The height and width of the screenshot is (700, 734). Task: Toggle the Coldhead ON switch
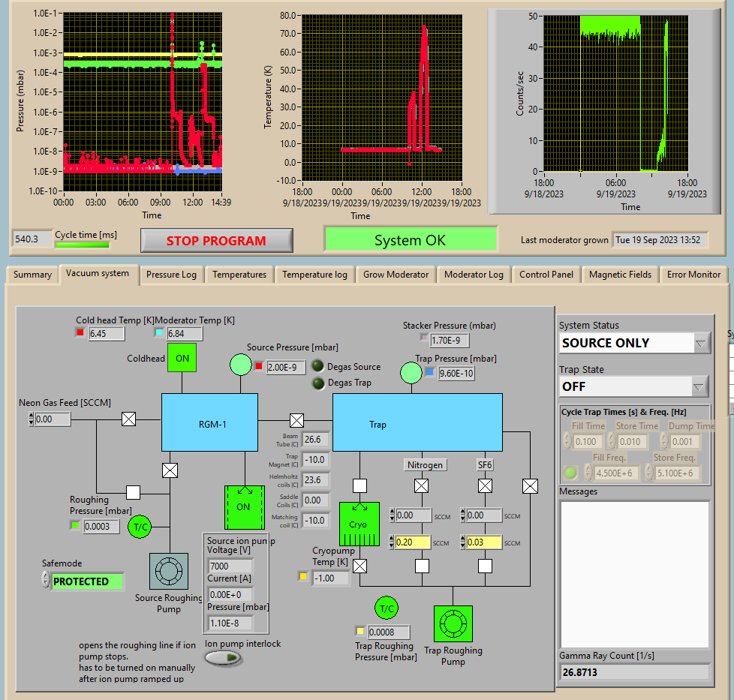(182, 358)
